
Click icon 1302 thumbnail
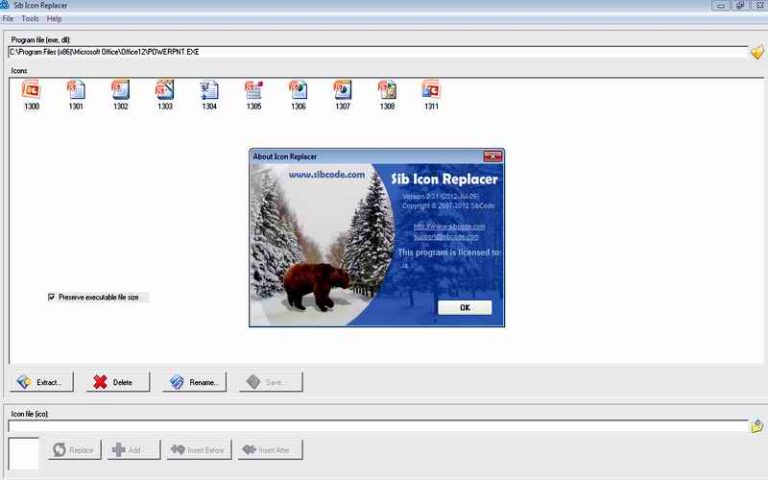pos(120,91)
